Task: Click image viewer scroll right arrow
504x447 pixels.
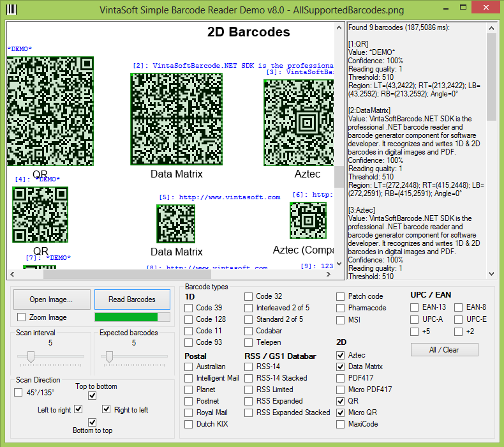Action: pyautogui.click(x=328, y=274)
